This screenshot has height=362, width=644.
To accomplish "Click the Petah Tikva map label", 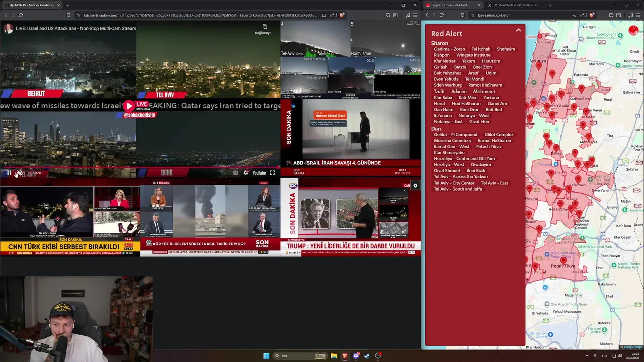I will 562,266.
